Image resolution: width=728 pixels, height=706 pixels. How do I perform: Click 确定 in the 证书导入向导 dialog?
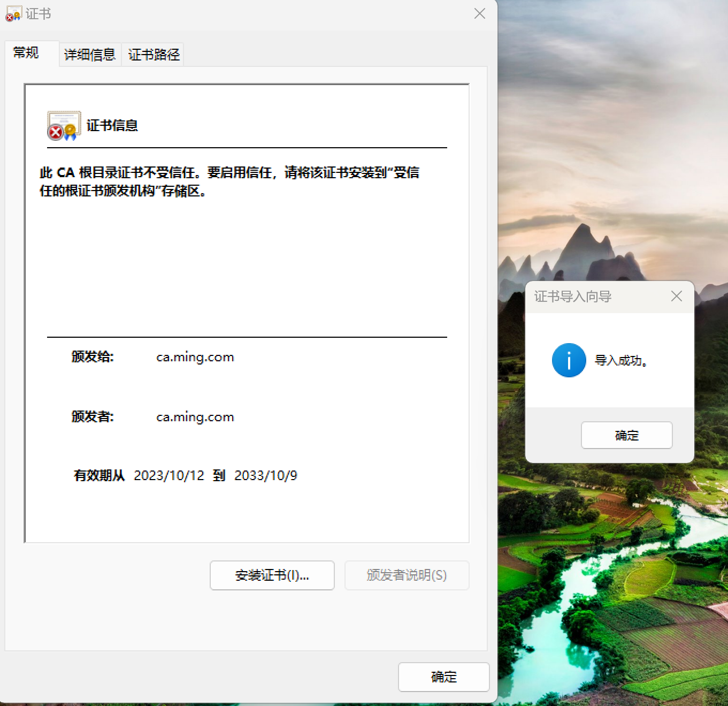(x=626, y=435)
